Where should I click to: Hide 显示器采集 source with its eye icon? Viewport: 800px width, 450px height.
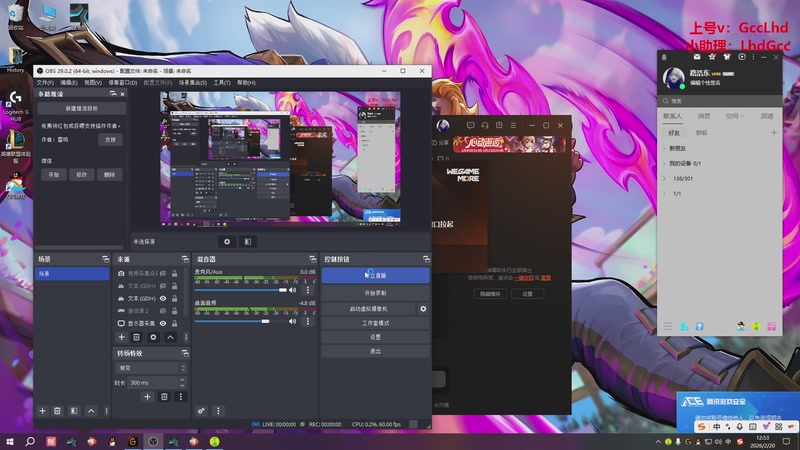pyautogui.click(x=163, y=323)
